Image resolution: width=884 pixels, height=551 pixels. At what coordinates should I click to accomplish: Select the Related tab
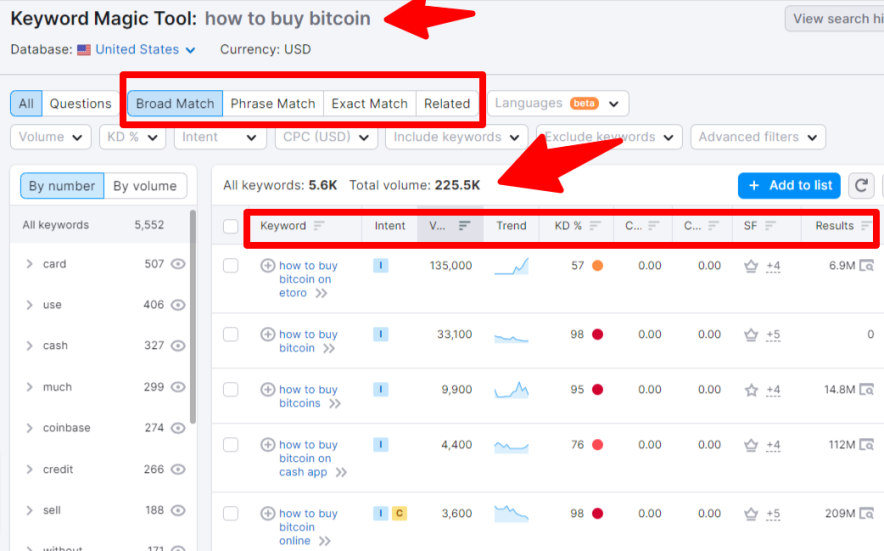(x=447, y=104)
